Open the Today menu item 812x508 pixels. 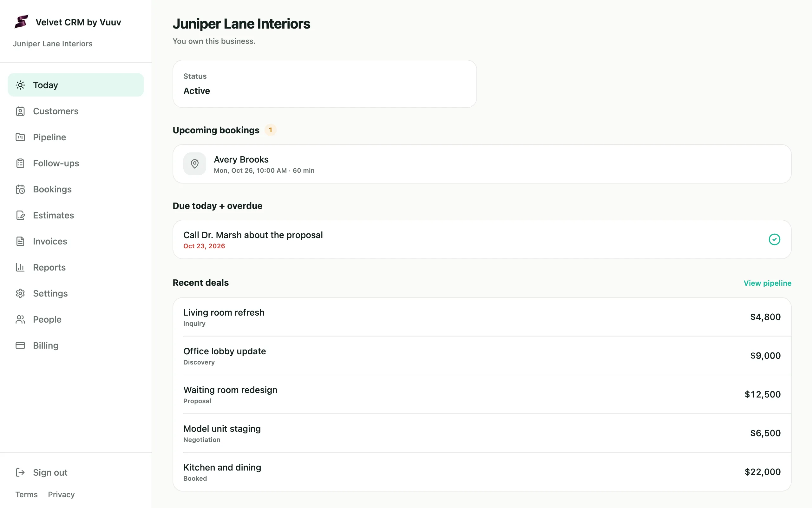(x=76, y=85)
